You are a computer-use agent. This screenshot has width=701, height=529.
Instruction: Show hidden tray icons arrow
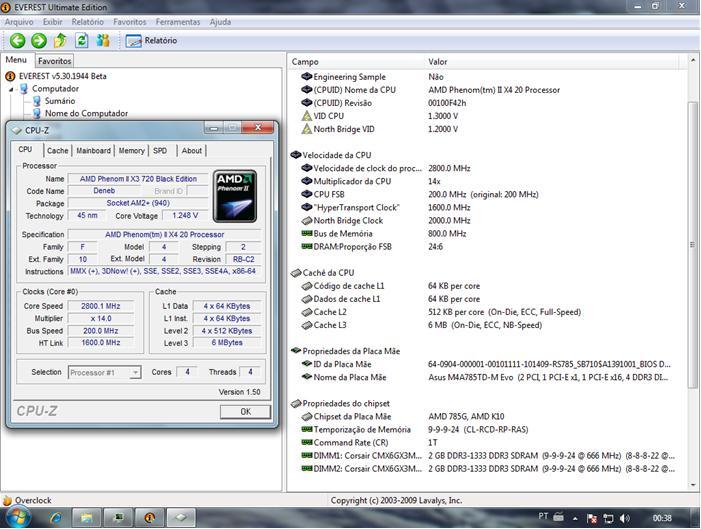(575, 519)
